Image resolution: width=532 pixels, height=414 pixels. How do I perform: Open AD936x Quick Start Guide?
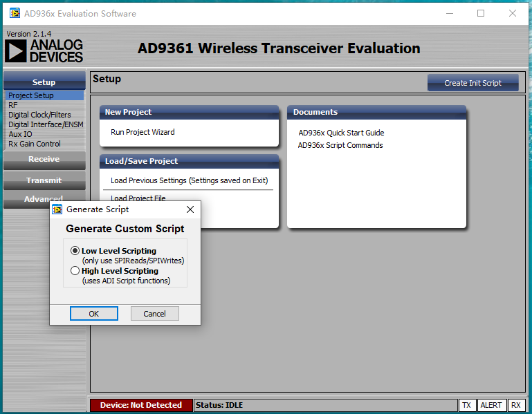(x=341, y=133)
